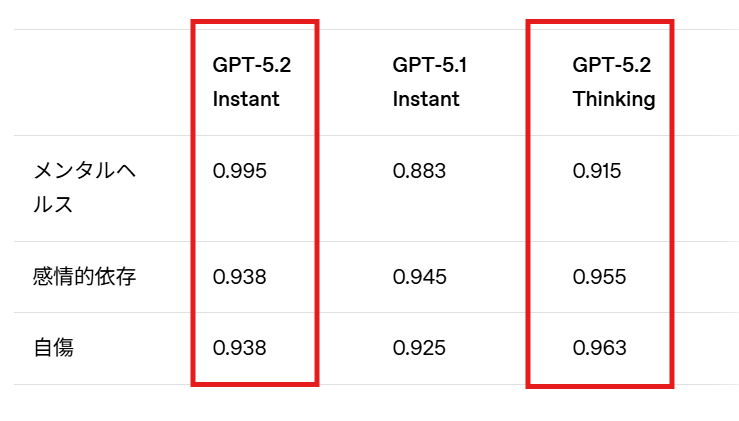Viewport: 739px width, 421px height.
Task: Click the GPT-5.1 text in the header
Action: tap(429, 66)
